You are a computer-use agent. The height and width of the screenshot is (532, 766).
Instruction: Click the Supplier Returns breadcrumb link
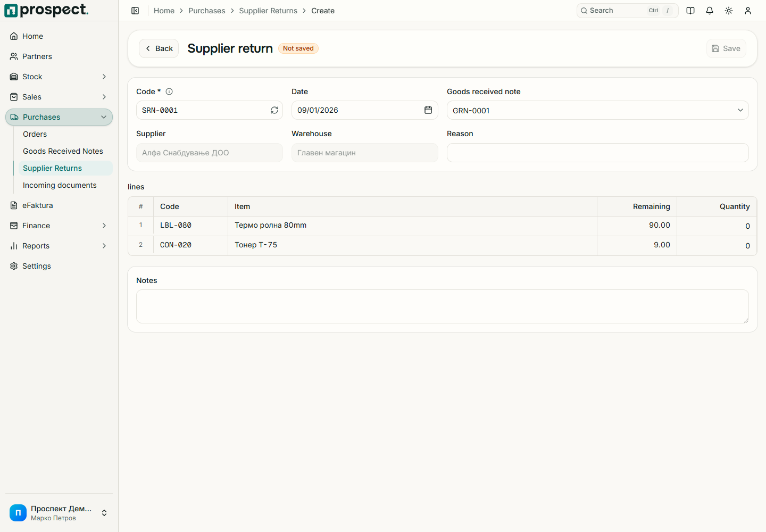coord(268,11)
